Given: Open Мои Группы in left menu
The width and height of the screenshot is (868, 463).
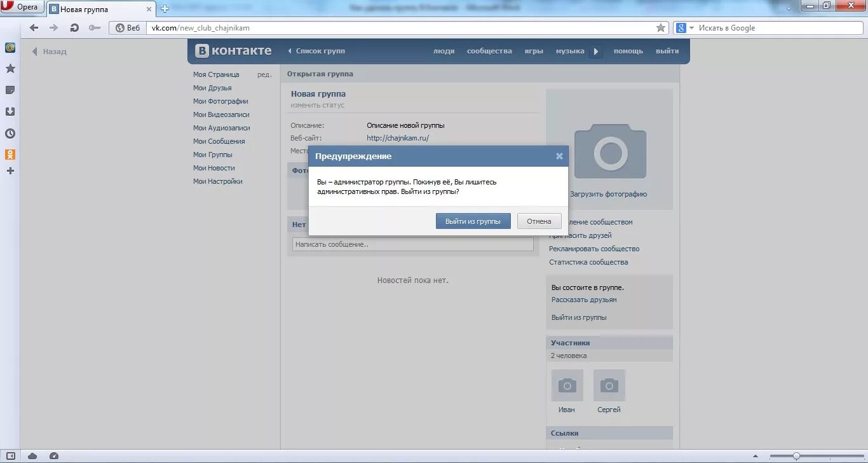Looking at the screenshot, I should [213, 155].
